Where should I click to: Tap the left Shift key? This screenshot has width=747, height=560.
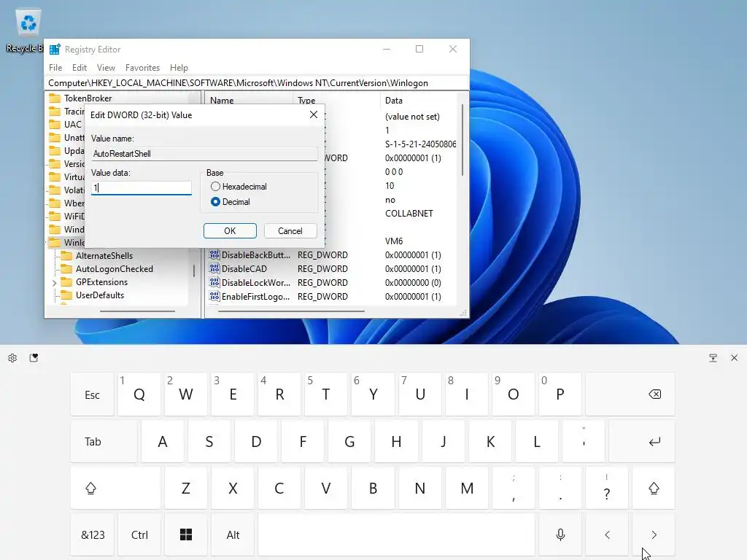pos(115,488)
